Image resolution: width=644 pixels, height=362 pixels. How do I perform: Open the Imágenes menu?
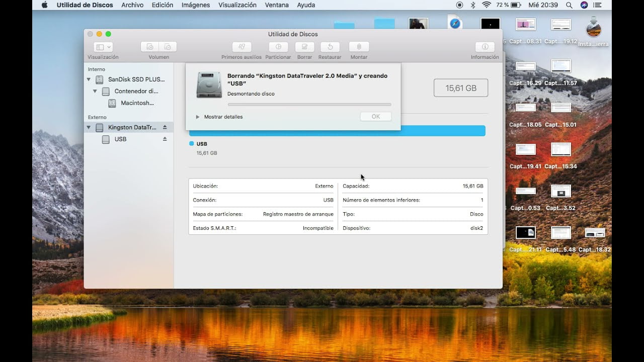[x=196, y=5]
